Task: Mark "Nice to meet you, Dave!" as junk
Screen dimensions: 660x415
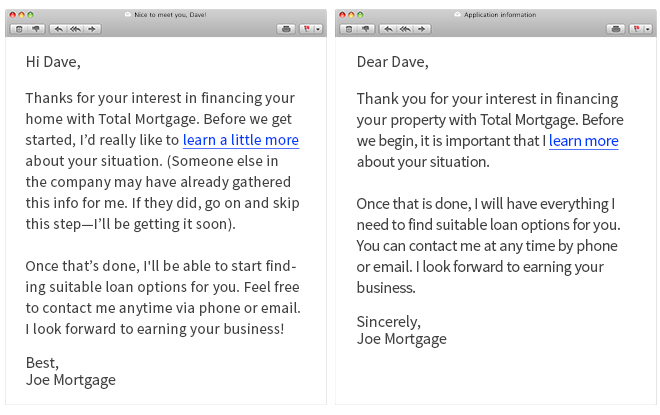Action: pos(36,29)
